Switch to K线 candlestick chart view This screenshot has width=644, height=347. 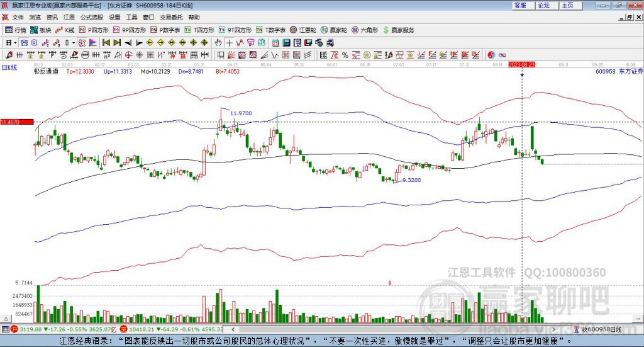66,30
